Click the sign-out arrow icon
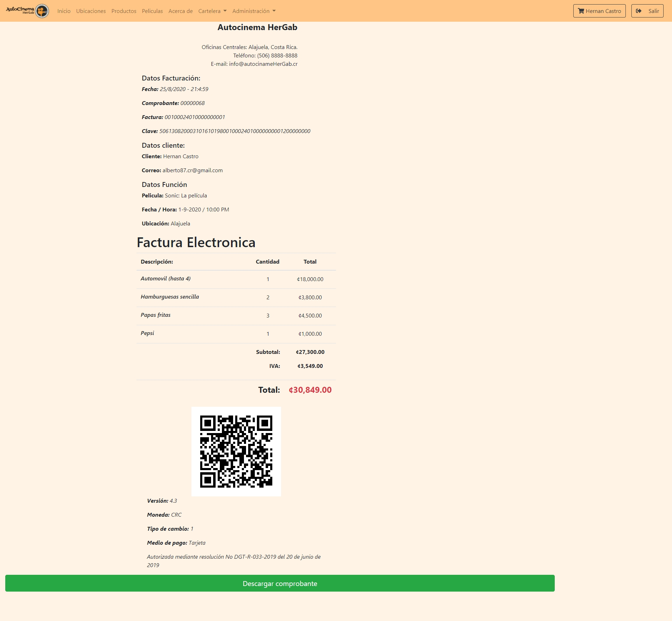672x621 pixels. pyautogui.click(x=639, y=11)
